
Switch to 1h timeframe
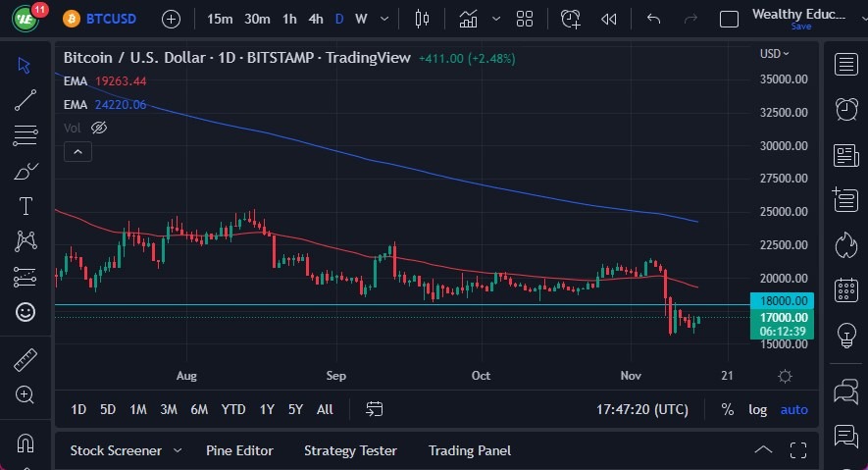tap(289, 20)
